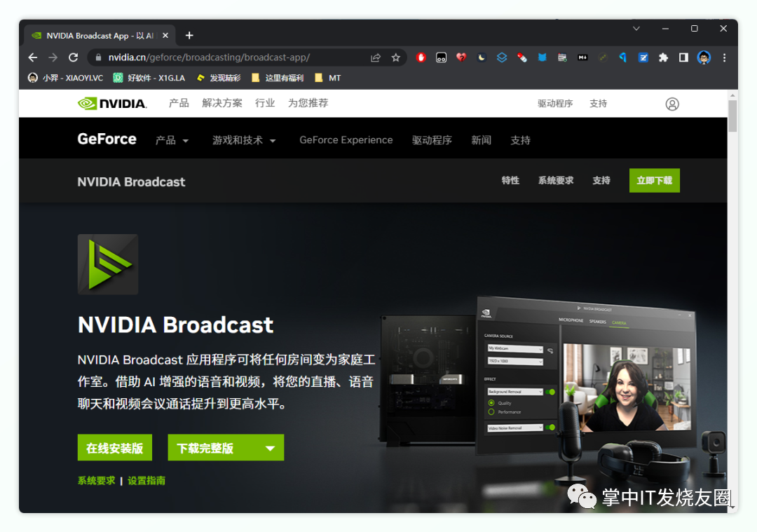Bookmark this page with the star icon
The width and height of the screenshot is (757, 532).
coord(396,57)
